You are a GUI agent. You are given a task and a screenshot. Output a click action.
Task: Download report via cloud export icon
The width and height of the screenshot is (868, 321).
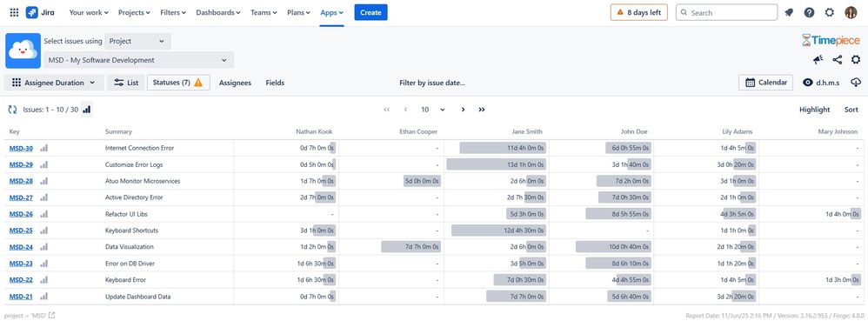tap(856, 83)
